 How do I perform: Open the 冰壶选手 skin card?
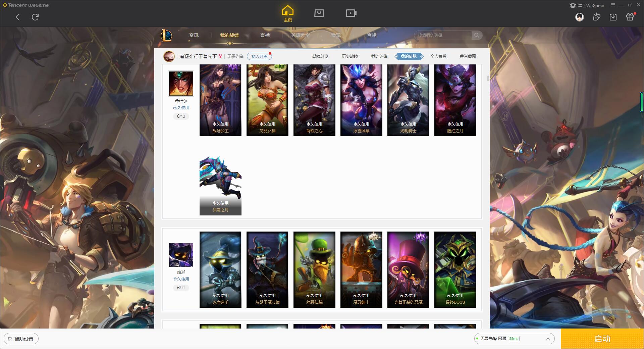(220, 269)
